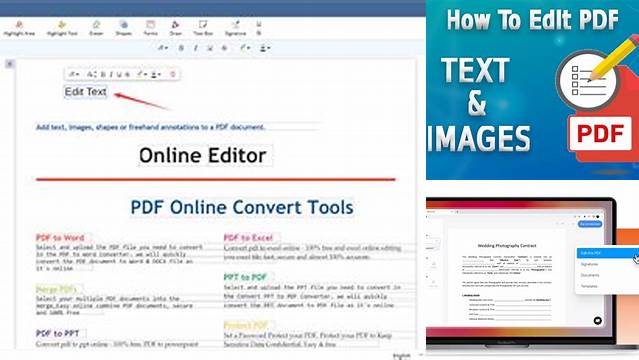Click inside the Edit Text box
The image size is (639, 360).
[86, 92]
